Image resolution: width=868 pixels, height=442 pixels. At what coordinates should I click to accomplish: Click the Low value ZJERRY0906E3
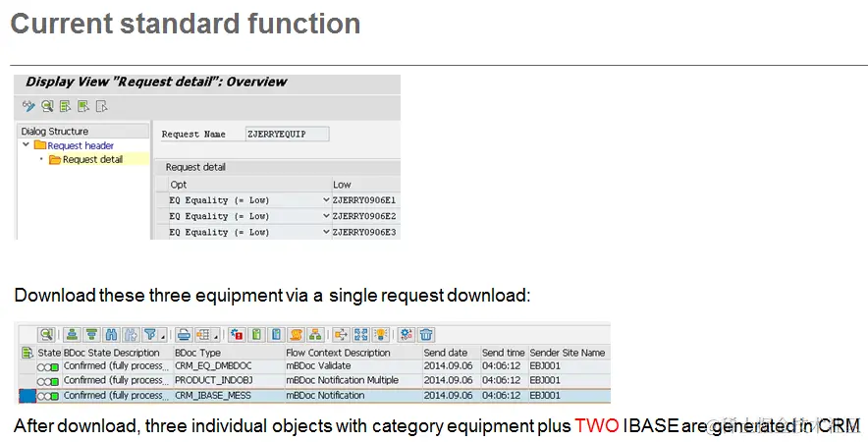[x=364, y=232]
